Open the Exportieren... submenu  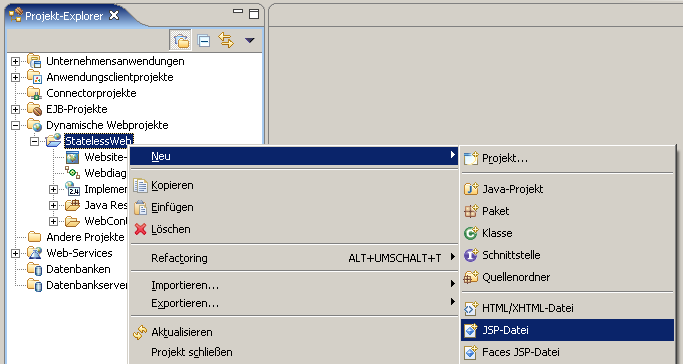point(294,303)
